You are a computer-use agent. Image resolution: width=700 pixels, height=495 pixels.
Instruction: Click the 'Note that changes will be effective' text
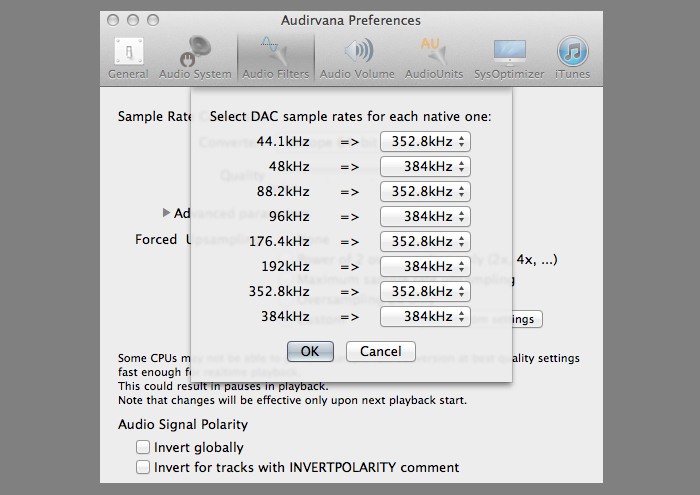coord(292,400)
